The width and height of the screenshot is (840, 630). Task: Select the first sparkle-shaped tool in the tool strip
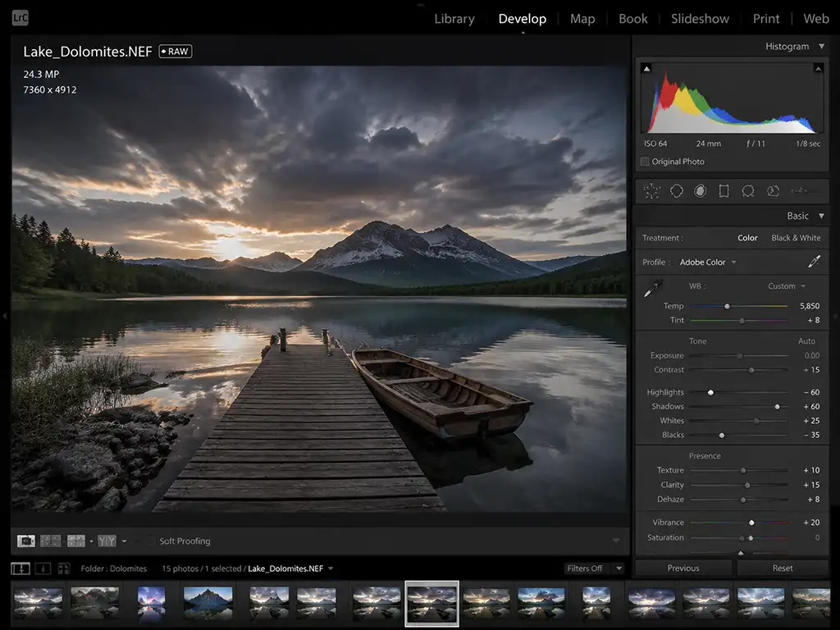click(652, 191)
